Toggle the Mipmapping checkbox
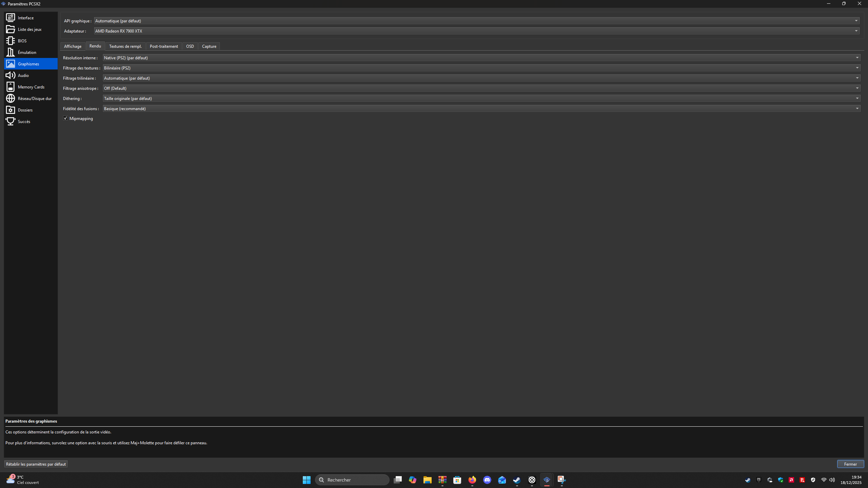 (x=65, y=118)
